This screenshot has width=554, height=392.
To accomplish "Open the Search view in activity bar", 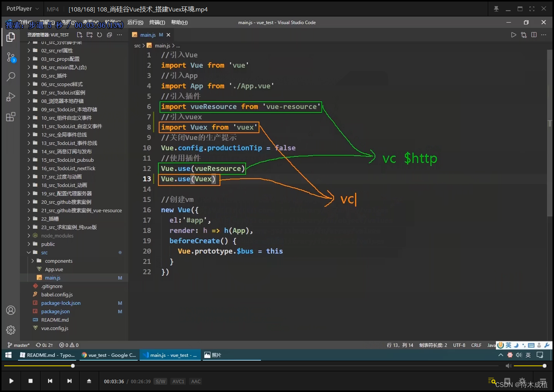I will point(11,77).
